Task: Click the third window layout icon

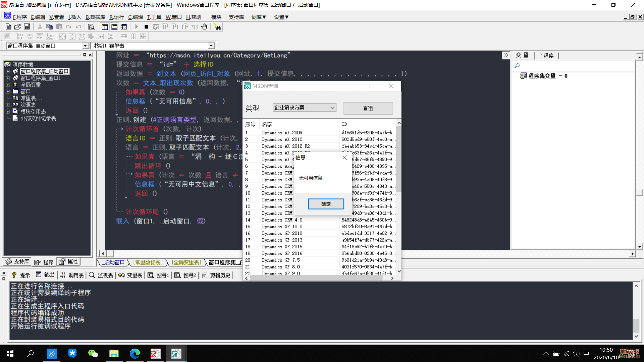Action: tap(124, 27)
